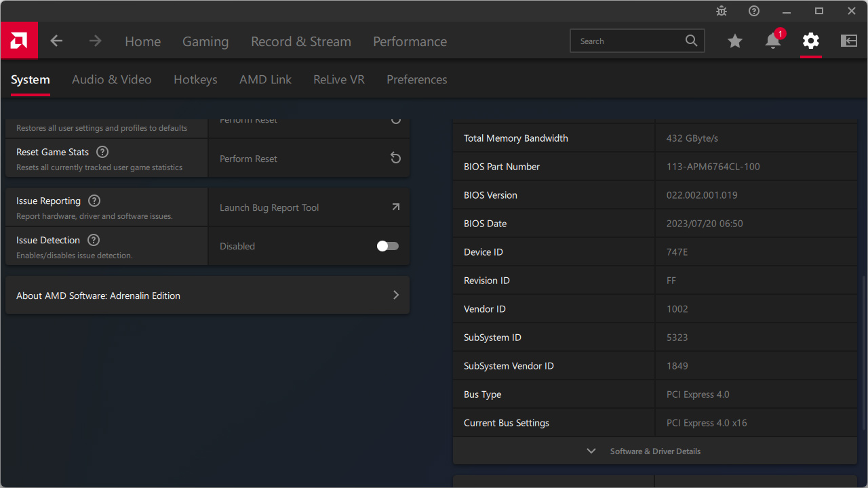Open the help question mark icon
The width and height of the screenshot is (868, 488).
tap(754, 11)
